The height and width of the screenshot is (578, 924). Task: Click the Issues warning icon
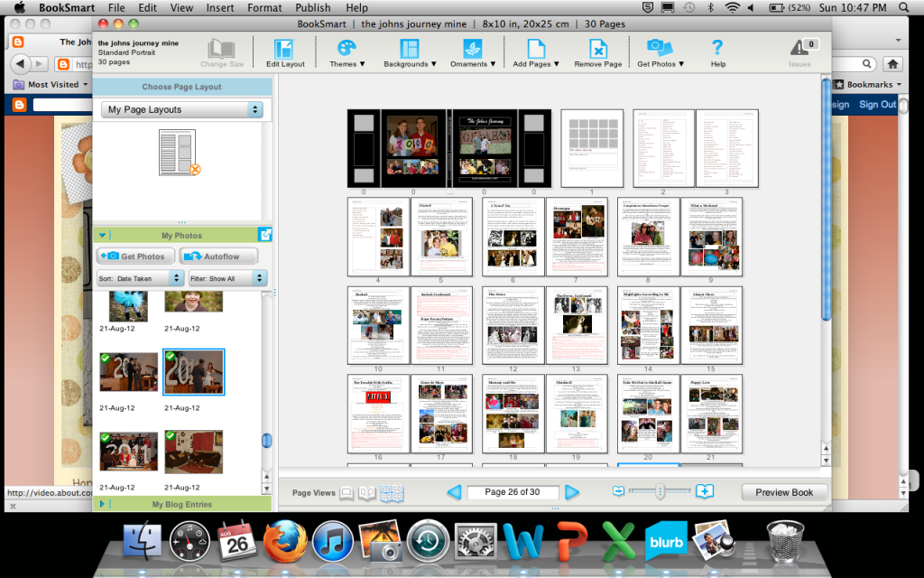pyautogui.click(x=799, y=49)
